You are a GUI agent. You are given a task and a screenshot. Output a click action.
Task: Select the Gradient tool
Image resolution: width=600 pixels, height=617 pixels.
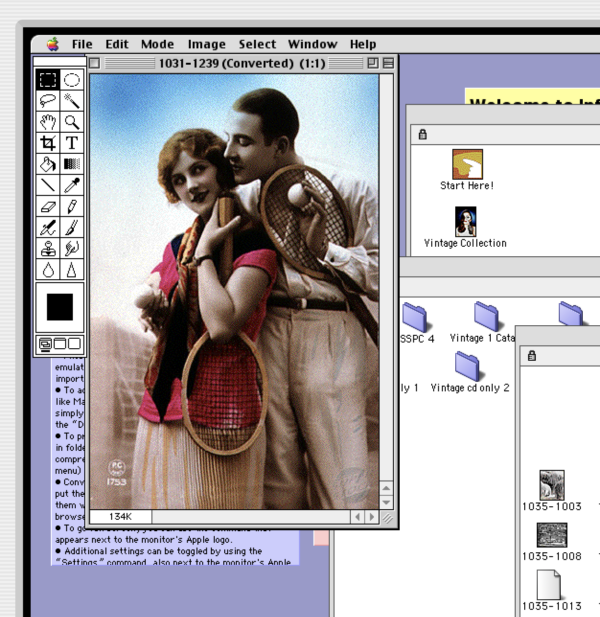tap(72, 164)
